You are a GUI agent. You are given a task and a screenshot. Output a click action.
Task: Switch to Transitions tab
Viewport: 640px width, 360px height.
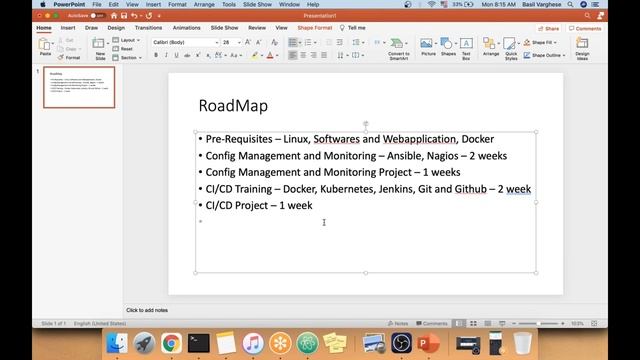click(148, 28)
